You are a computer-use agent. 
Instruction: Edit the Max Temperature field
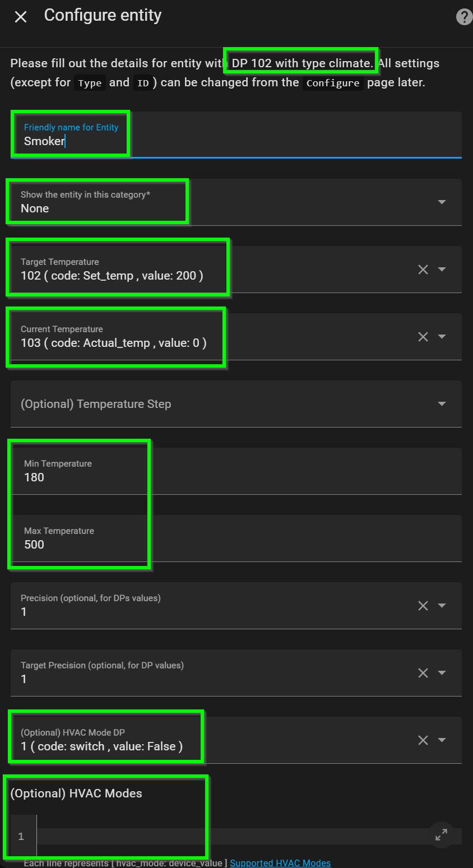pos(236,539)
